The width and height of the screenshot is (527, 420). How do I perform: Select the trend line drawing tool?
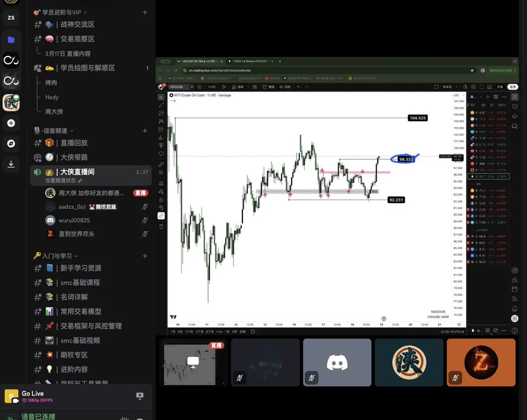[x=161, y=105]
